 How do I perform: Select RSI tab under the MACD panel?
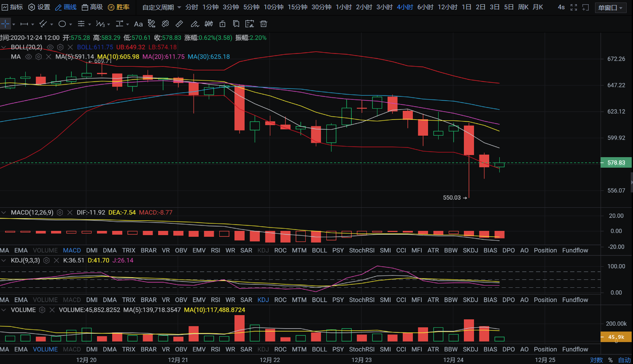215,250
